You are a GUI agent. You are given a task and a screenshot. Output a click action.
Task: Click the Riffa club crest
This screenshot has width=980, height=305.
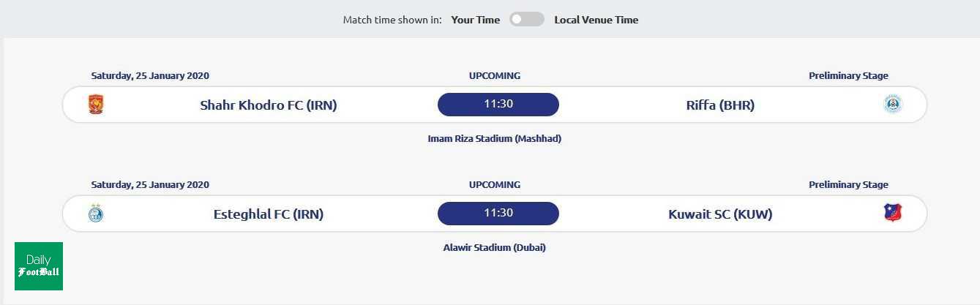coord(893,105)
